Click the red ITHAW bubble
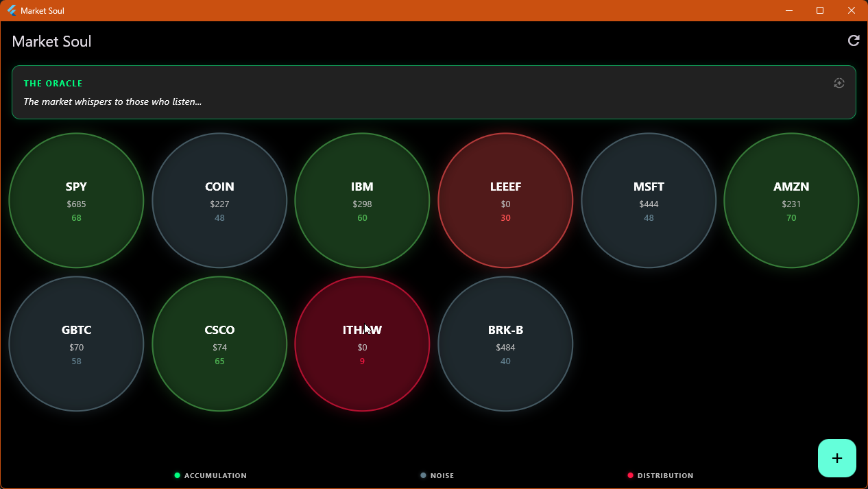This screenshot has width=868, height=489. coord(362,344)
